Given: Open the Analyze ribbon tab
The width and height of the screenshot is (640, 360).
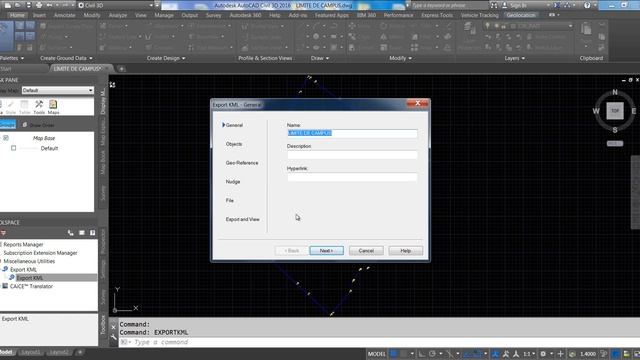Looking at the screenshot, I should pyautogui.click(x=118, y=15).
